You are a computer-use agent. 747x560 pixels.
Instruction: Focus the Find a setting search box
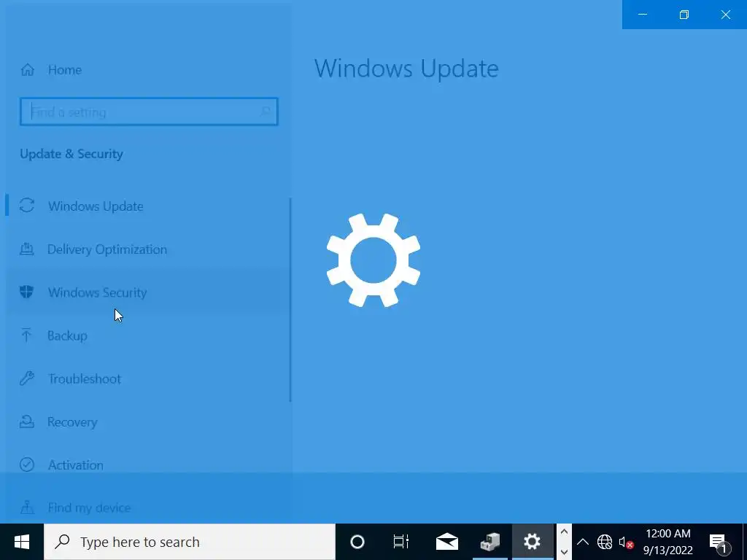click(149, 112)
